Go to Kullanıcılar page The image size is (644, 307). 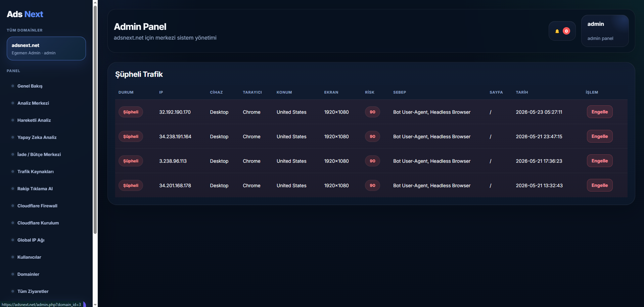[x=29, y=257]
